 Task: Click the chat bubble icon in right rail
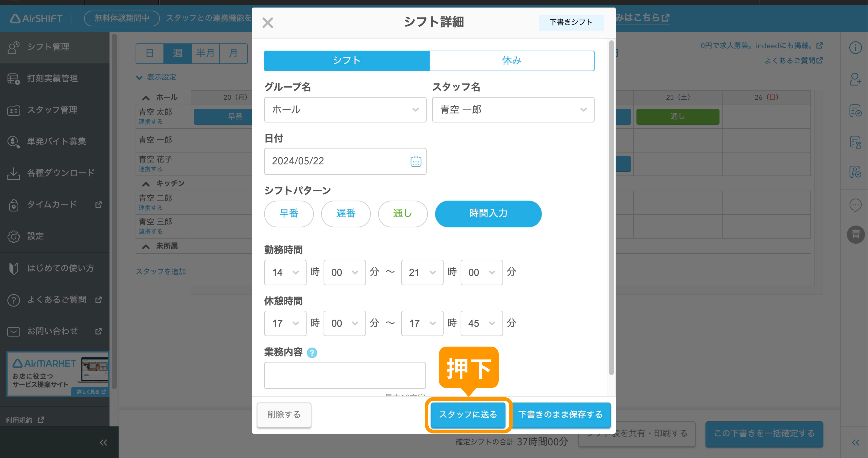(855, 205)
